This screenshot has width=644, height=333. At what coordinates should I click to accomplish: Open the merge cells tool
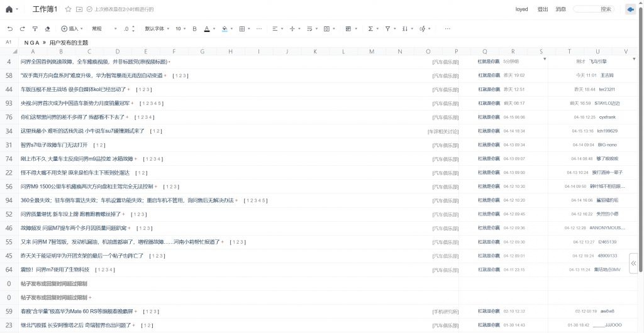tap(327, 29)
